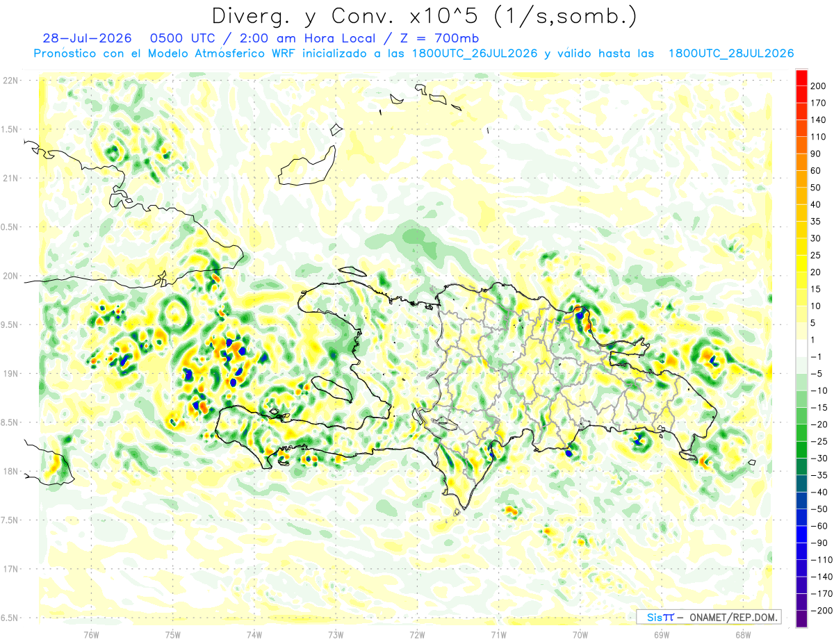Click the '68W' longitude label
Viewport: 834px width, 644px height.
coord(743,634)
